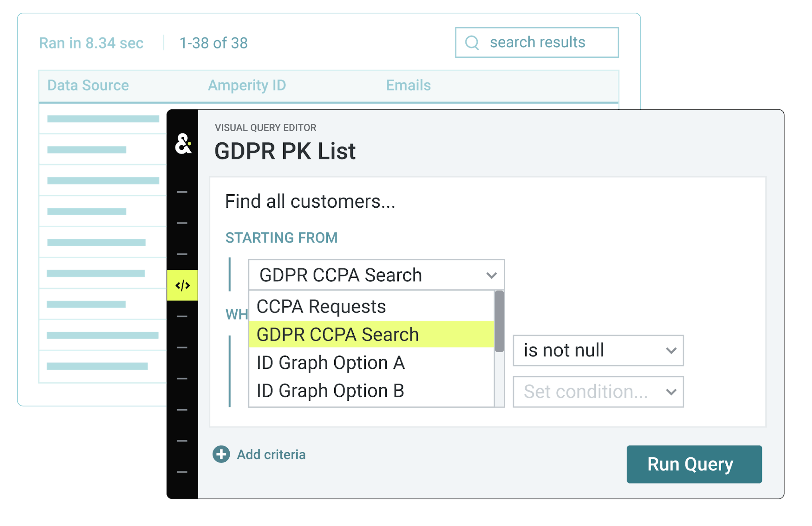Select ID Graph Option A entry
The width and height of the screenshot is (812, 526).
tap(330, 362)
